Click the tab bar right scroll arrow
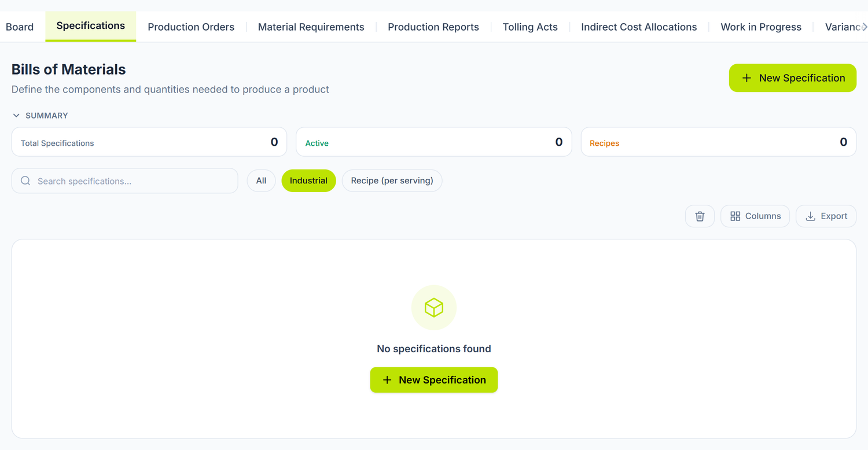The image size is (868, 450). [x=864, y=27]
